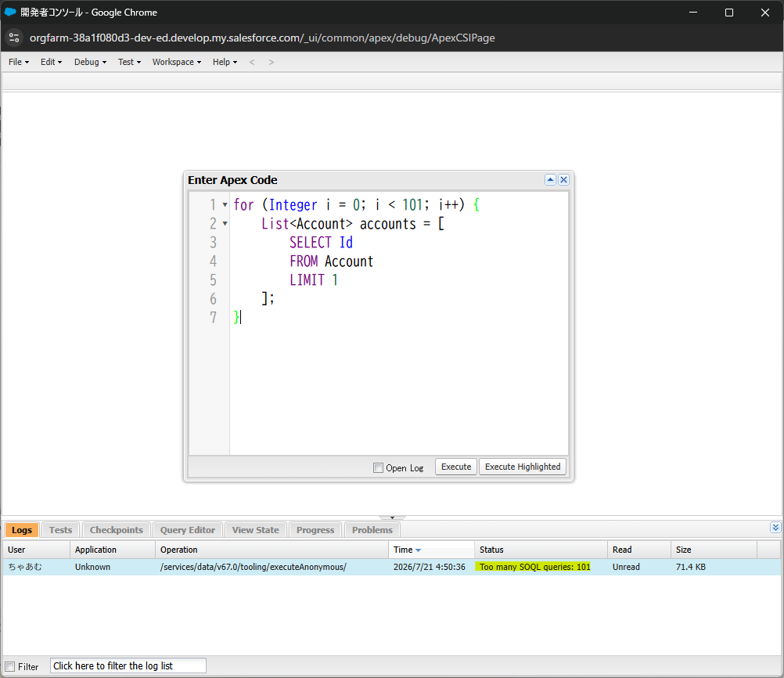Open the Workspace menu

(x=177, y=62)
